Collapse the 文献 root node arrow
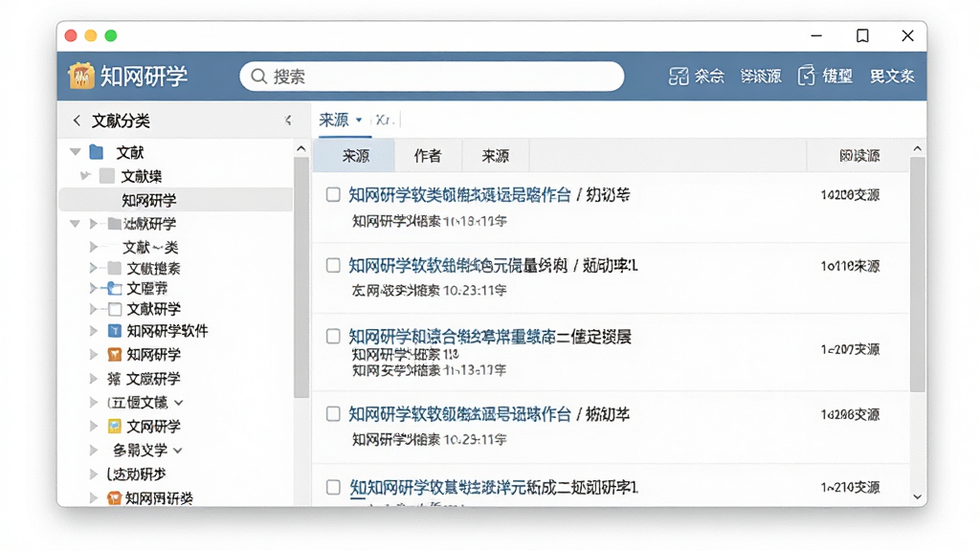The height and width of the screenshot is (551, 980). [x=76, y=152]
